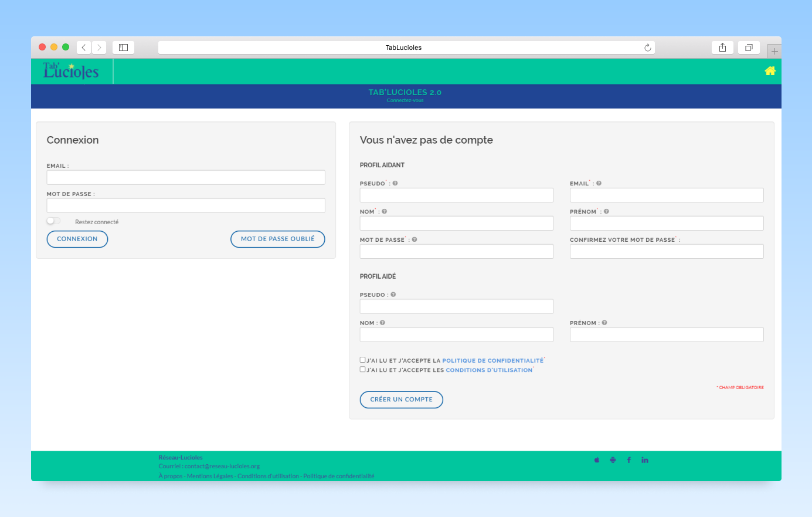812x517 pixels.
Task: Click the Connectez-vous subtitle
Action: tap(405, 100)
